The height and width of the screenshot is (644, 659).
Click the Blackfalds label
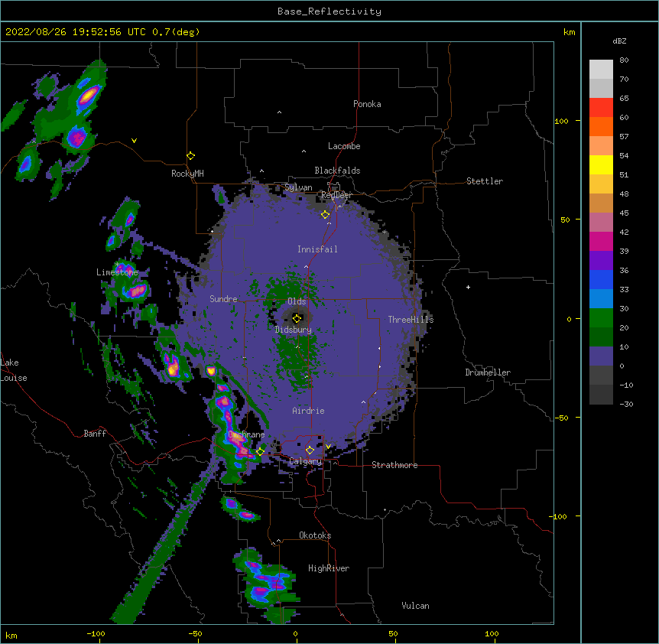click(x=337, y=171)
